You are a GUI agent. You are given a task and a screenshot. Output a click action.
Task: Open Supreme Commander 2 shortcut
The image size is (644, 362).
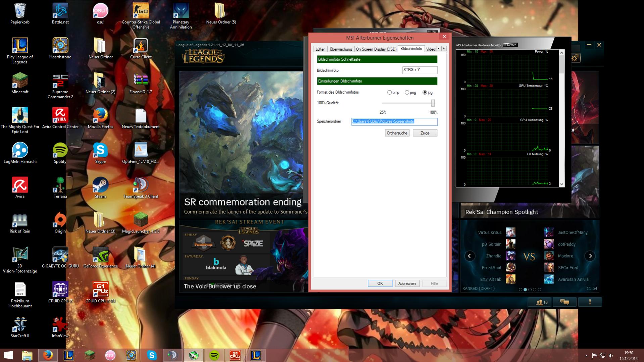[60, 86]
